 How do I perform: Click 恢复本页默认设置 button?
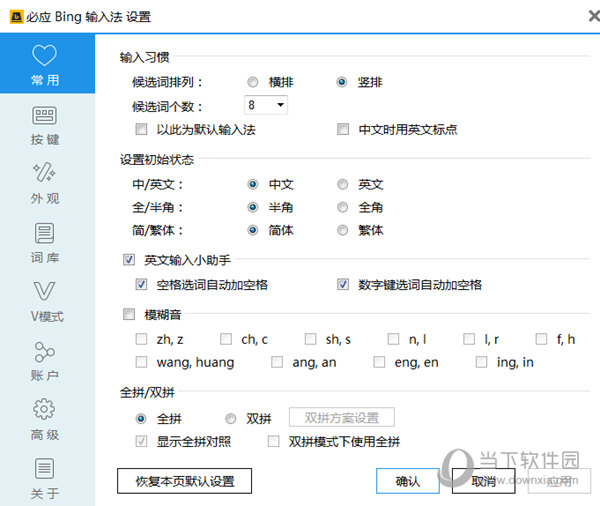click(184, 481)
